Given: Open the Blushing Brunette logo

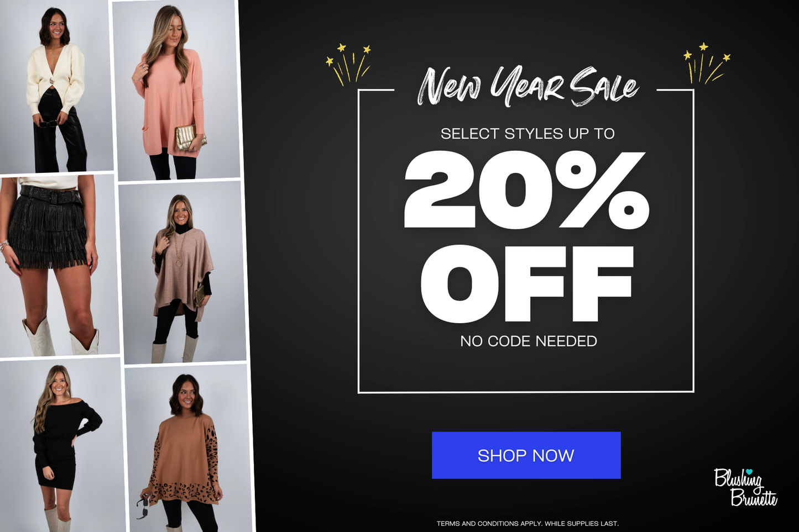Looking at the screenshot, I should [745, 487].
